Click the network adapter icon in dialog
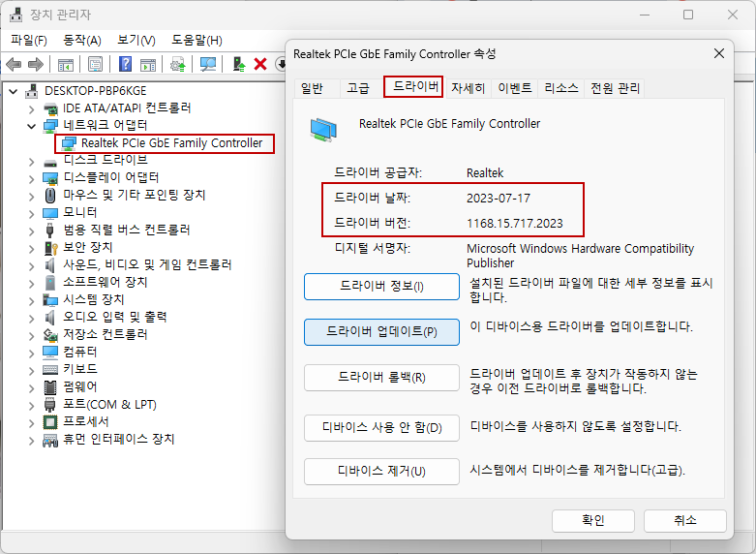 coord(323,131)
